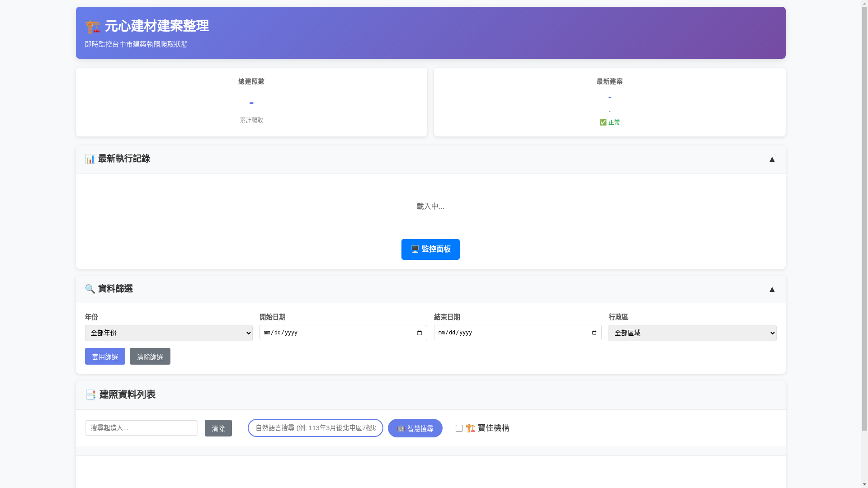
Task: Collapse the 最新執行記錄 section arrow
Action: [772, 159]
